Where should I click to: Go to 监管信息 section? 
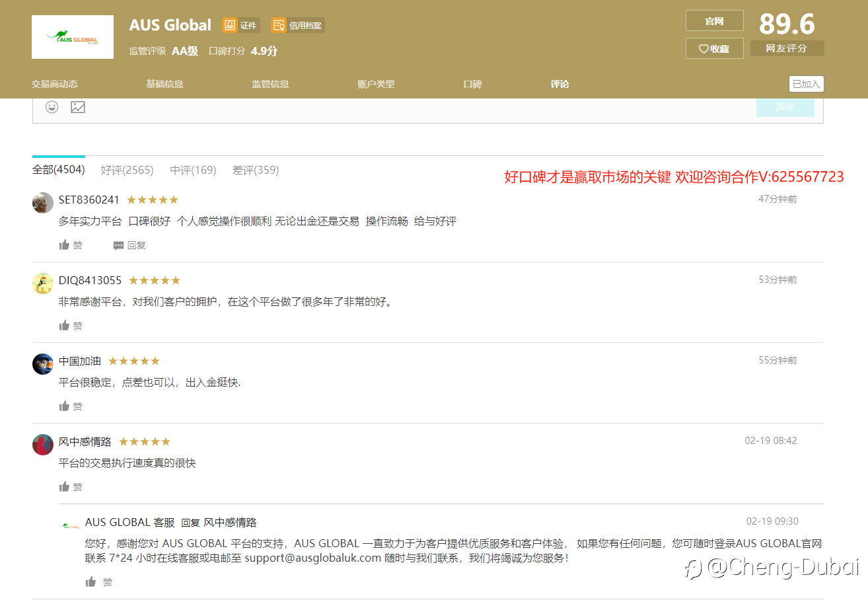pyautogui.click(x=270, y=84)
